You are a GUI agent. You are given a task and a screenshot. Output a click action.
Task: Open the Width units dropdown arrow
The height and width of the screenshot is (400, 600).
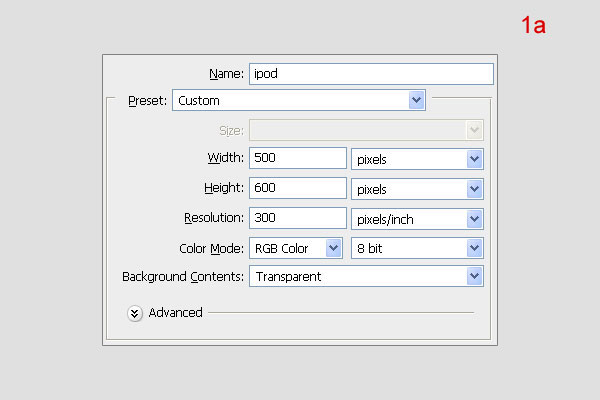[x=474, y=159]
